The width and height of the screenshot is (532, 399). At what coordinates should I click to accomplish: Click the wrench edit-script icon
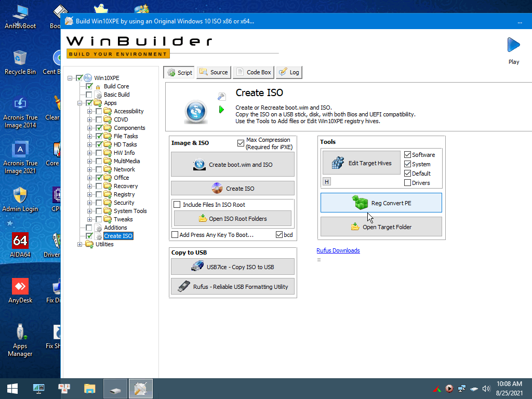(221, 96)
